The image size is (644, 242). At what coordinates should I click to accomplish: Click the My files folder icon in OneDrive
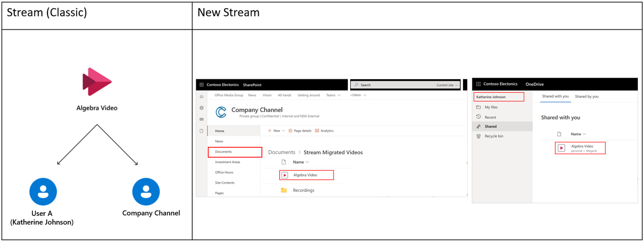coord(478,107)
